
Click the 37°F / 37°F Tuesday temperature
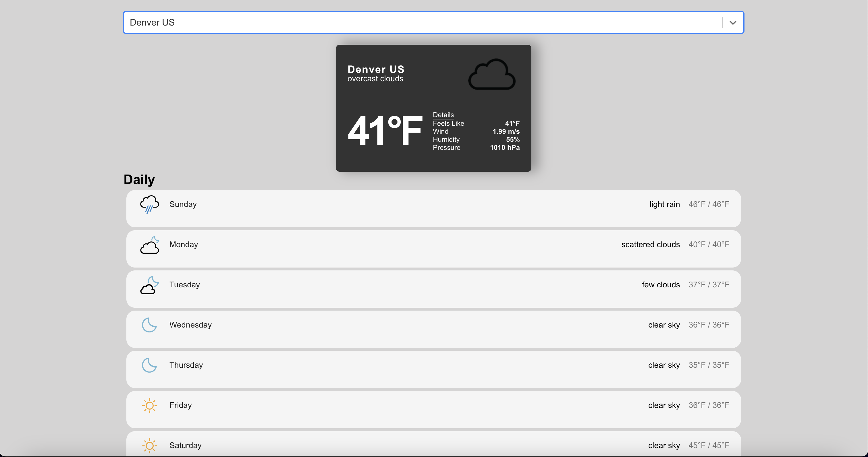[709, 285]
